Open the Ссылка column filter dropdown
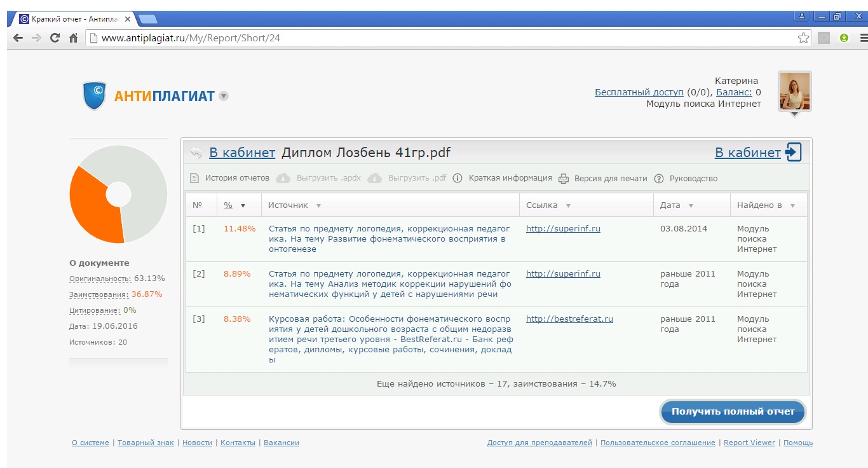The height and width of the screenshot is (468, 868). [x=568, y=206]
